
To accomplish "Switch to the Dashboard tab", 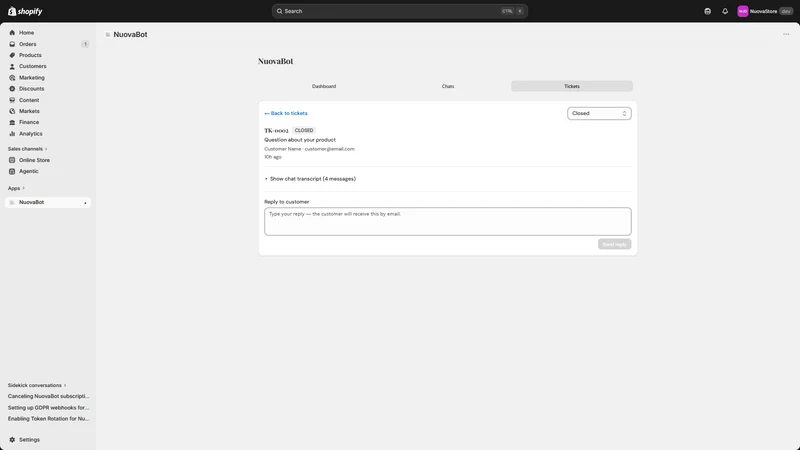I will 324,86.
